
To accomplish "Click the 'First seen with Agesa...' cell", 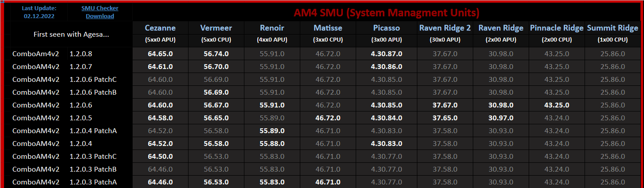I will (x=71, y=34).
